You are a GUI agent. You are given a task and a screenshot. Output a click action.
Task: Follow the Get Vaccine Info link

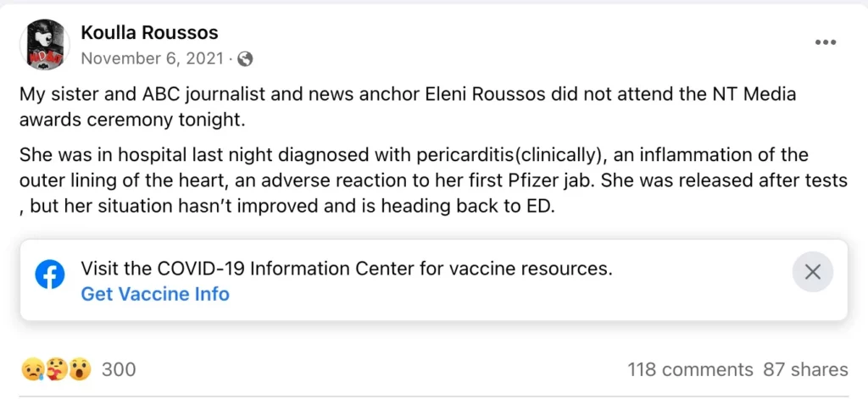155,294
